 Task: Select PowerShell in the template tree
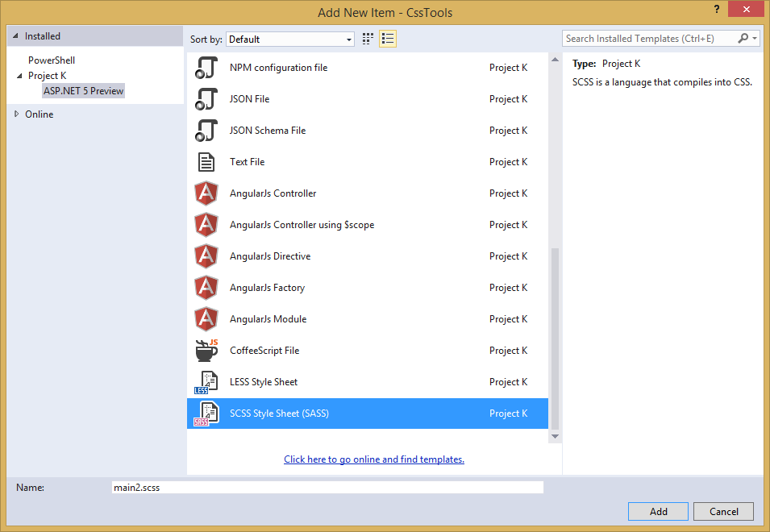tap(52, 60)
